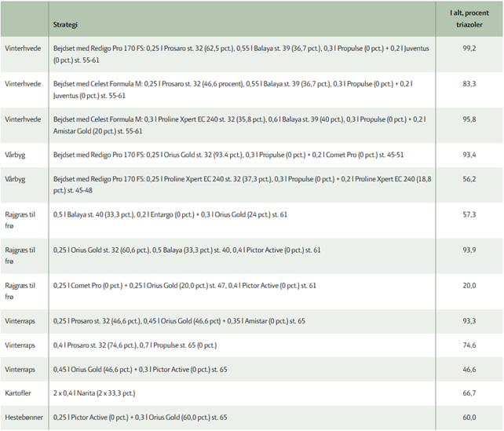Viewport: 504px width, 431px height.
Task: Click the value 57,3 for Rajgræs til frø
Action: click(x=469, y=214)
